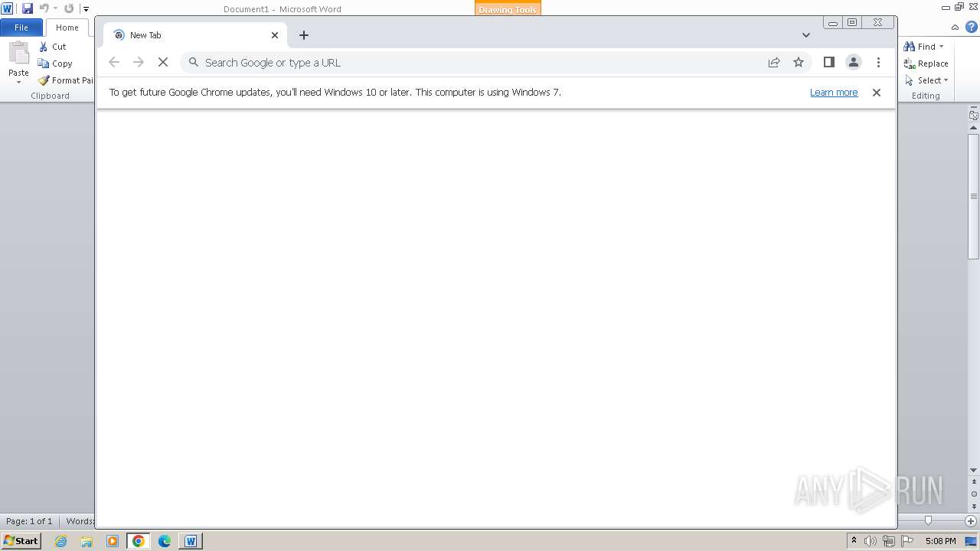Click the Chrome back arrow
The image size is (980, 551).
pos(114,63)
